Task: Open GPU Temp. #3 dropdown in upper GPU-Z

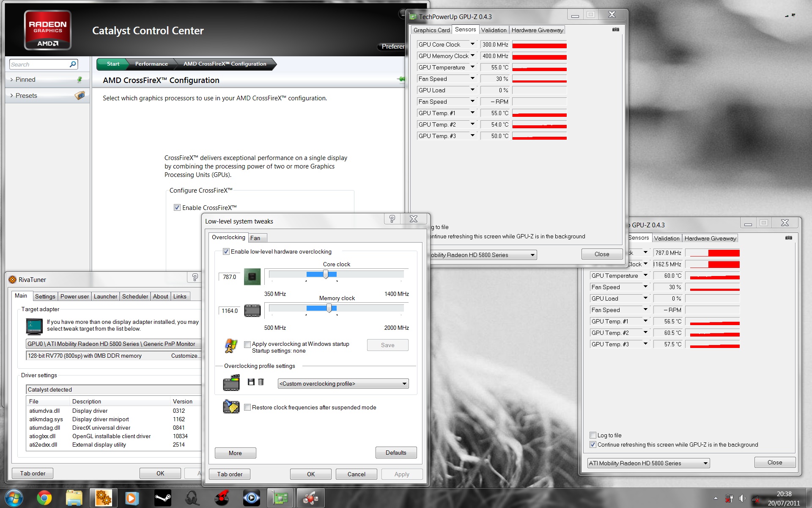Action: 472,135
